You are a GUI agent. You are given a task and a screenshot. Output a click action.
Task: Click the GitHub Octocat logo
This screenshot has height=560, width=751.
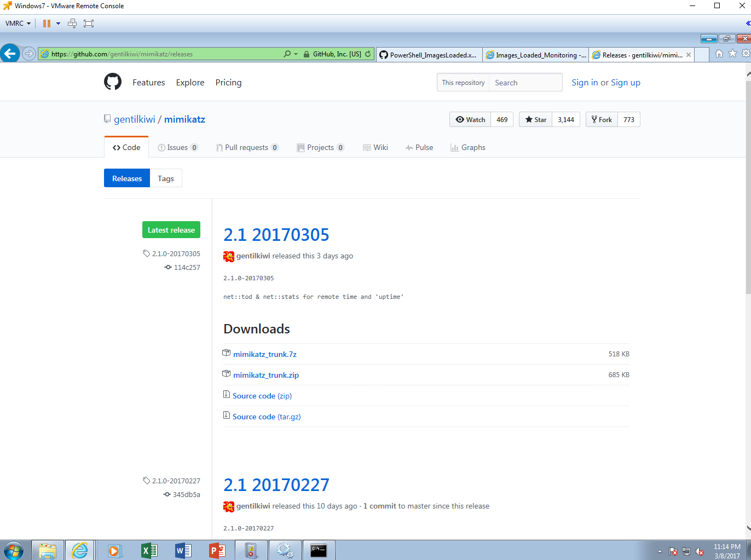[113, 82]
